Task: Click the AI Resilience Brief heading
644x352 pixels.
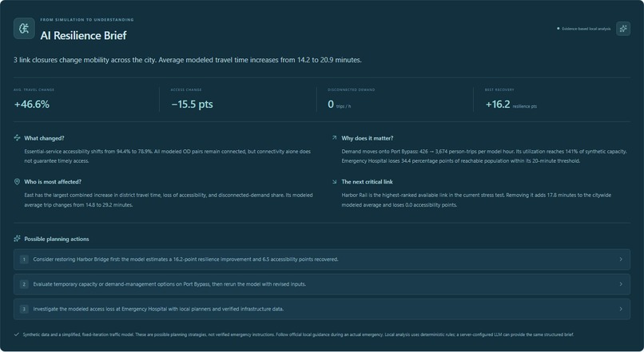Action: (83, 36)
